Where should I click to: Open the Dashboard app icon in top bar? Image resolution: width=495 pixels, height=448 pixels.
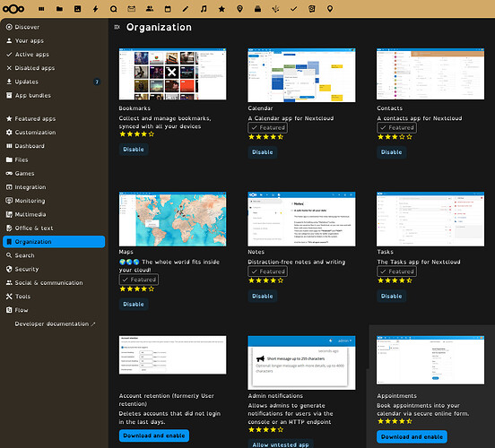click(41, 9)
